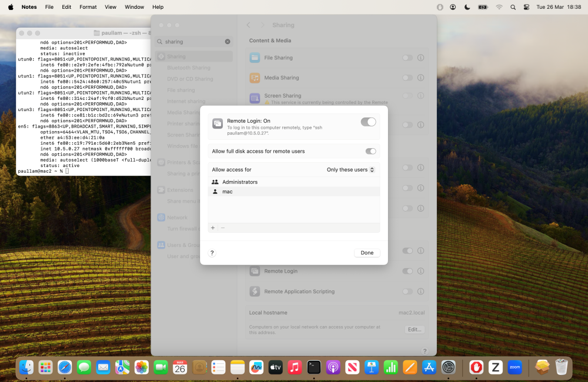
Task: Click the Media Sharing service icon
Action: 255,77
